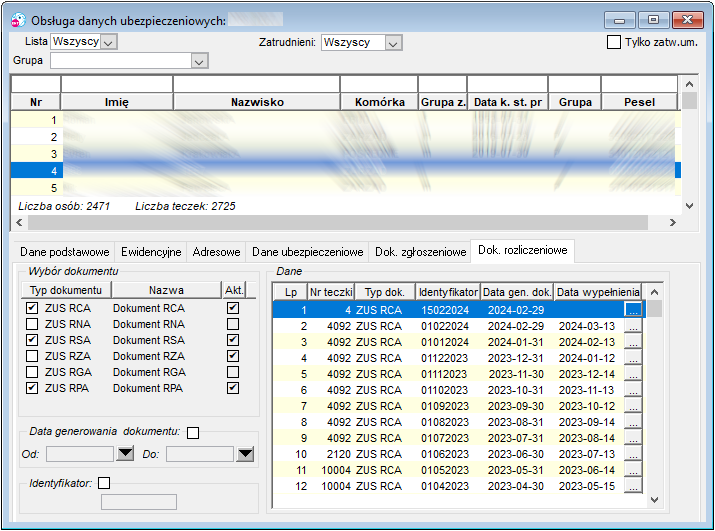
Task: Open details button for identifier 01122023 row
Action: tap(633, 358)
